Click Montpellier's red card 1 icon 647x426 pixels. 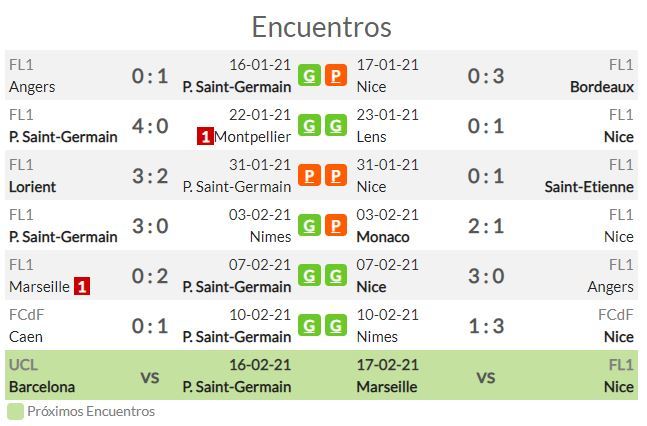point(205,136)
